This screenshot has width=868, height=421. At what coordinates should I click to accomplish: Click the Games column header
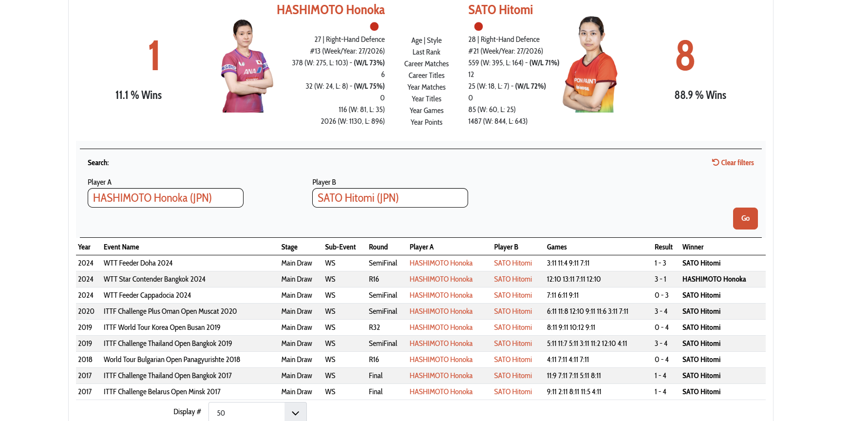557,247
